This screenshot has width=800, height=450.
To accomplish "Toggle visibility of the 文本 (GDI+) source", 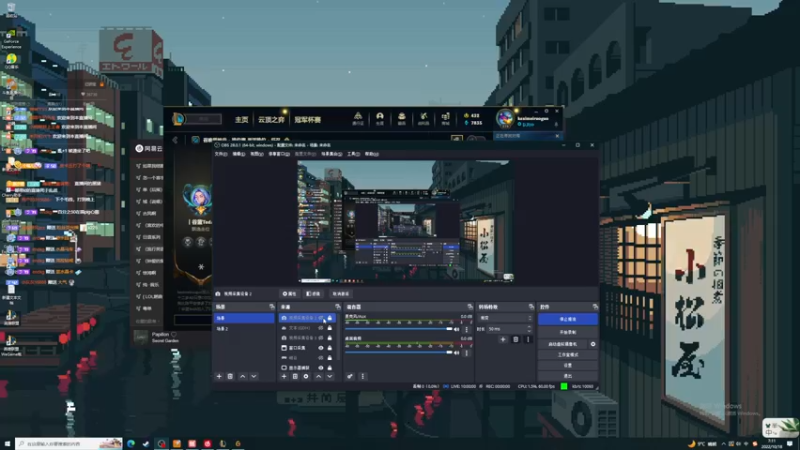I will (321, 328).
